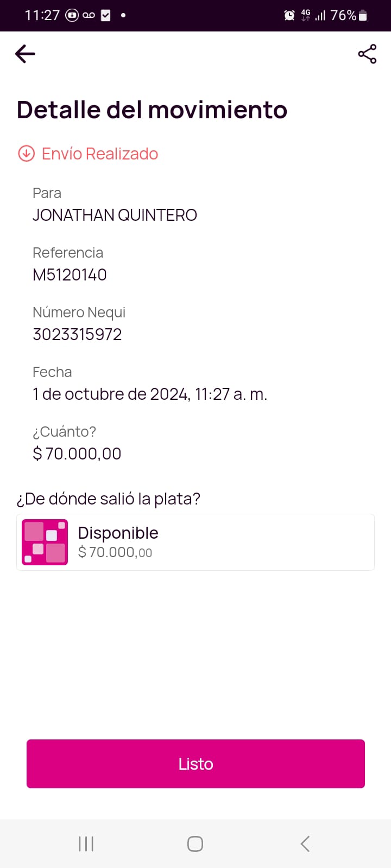This screenshot has width=391, height=868.
Task: Tap the Detalle del movimiento heading
Action: click(x=152, y=110)
